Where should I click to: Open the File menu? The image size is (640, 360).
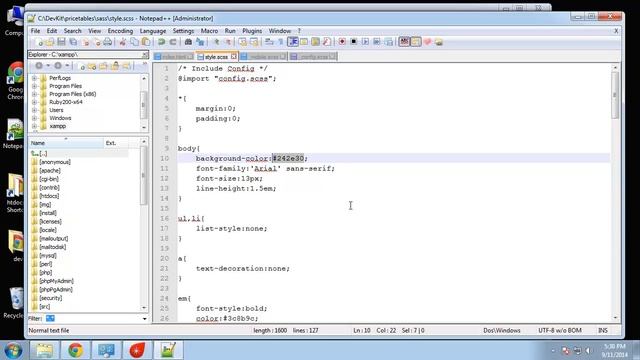point(36,31)
